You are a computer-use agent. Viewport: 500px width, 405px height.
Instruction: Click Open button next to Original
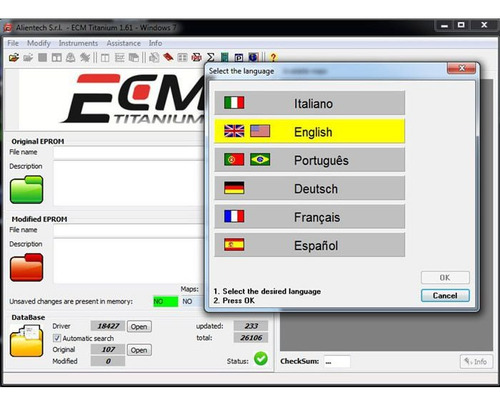(x=139, y=350)
